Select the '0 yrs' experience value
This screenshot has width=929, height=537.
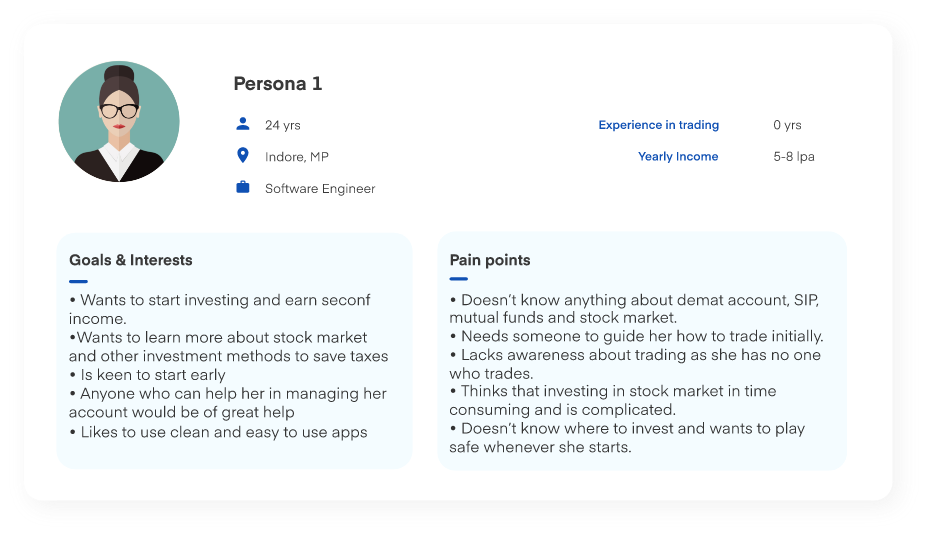787,125
